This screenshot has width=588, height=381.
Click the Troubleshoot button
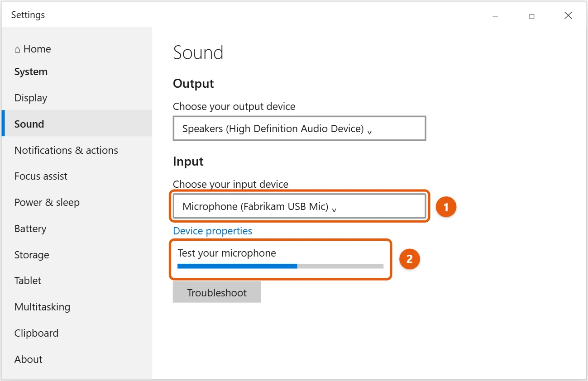[x=216, y=292]
